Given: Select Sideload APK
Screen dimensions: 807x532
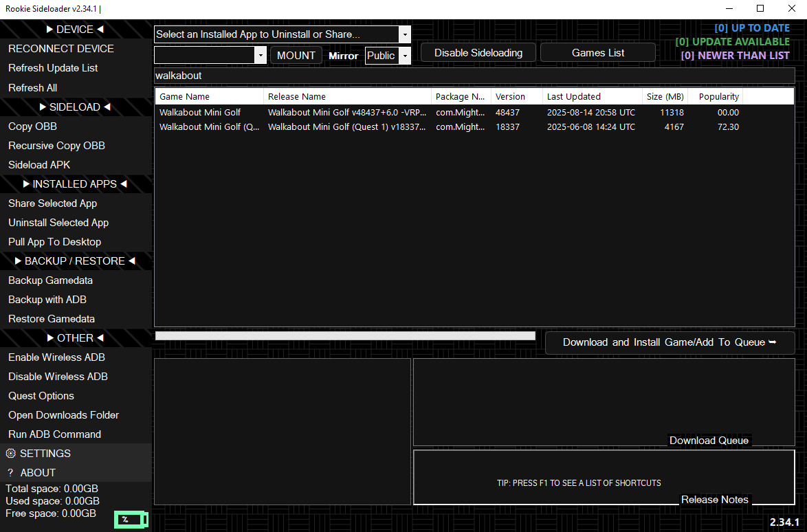Looking at the screenshot, I should 76,165.
